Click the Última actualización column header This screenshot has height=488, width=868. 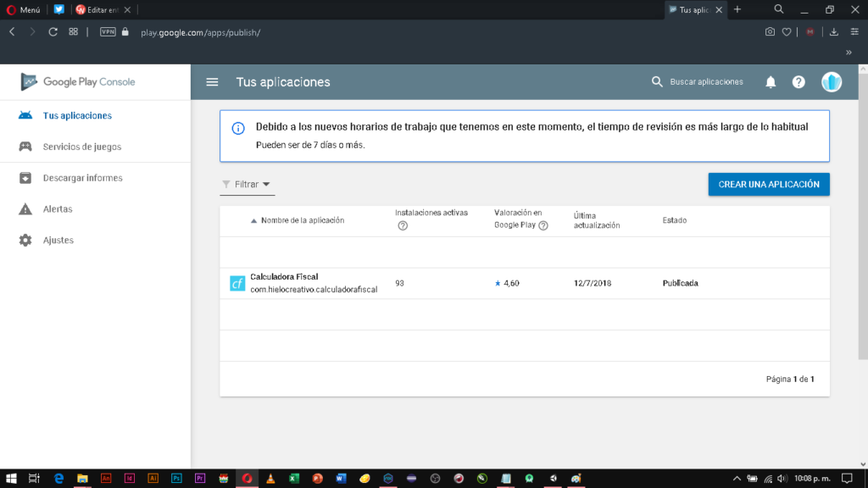[x=597, y=220]
